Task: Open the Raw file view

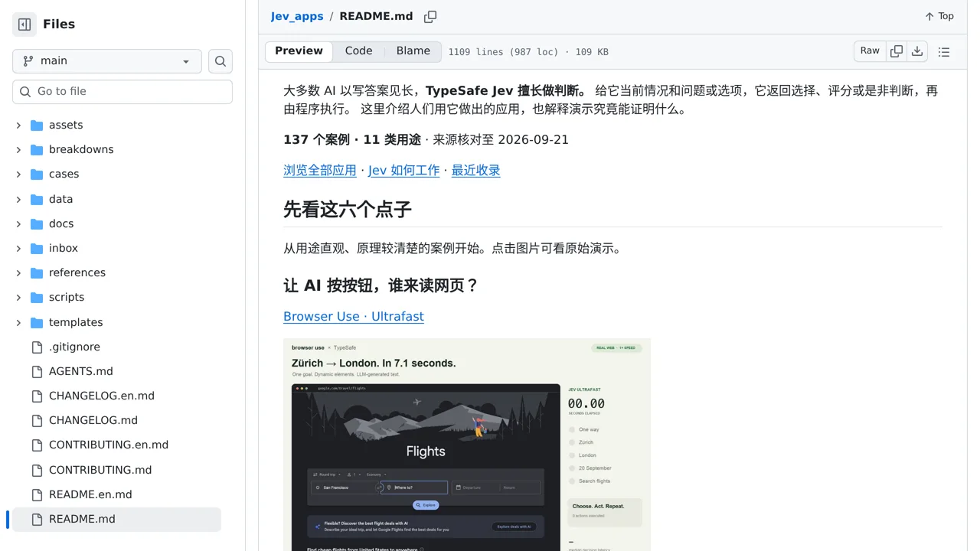Action: pyautogui.click(x=870, y=51)
